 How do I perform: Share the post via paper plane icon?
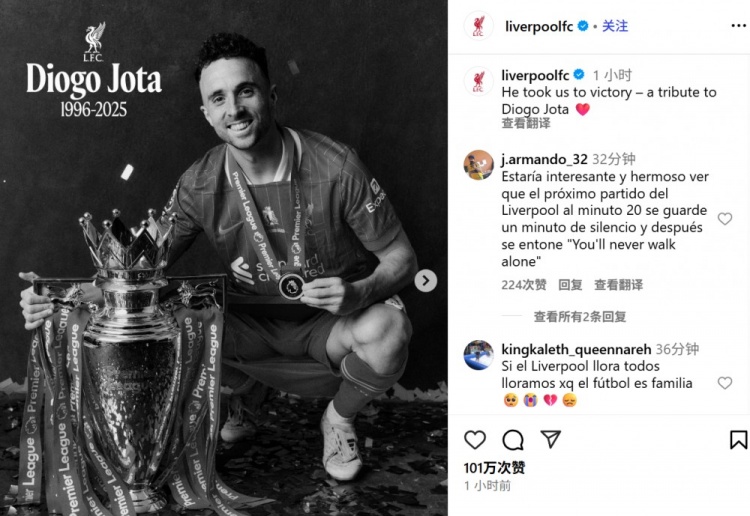coord(551,439)
